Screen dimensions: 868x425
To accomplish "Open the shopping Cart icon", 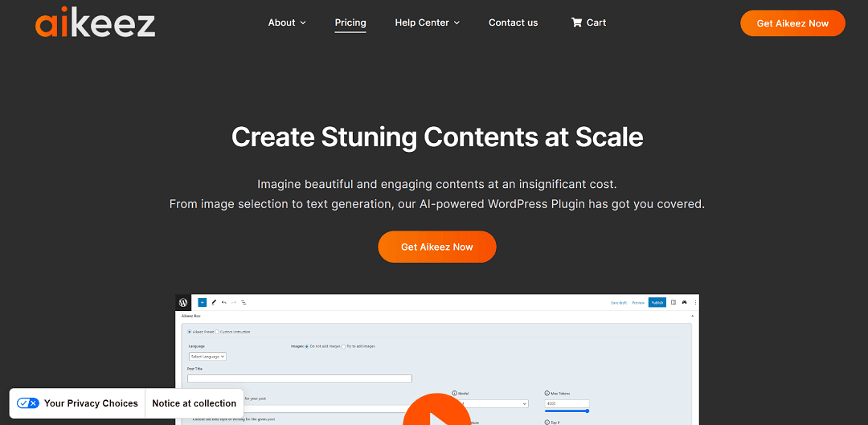I will [x=576, y=22].
